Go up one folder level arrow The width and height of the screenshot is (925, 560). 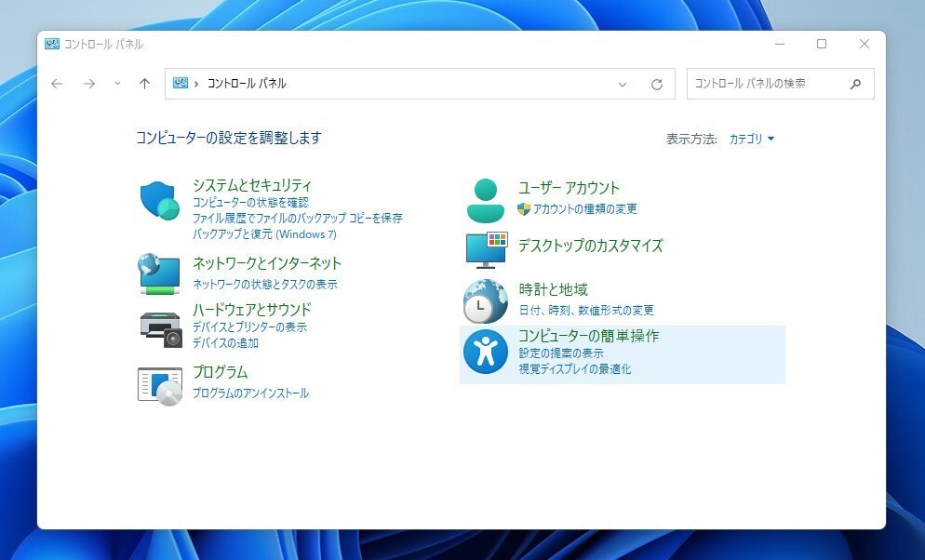tap(144, 84)
